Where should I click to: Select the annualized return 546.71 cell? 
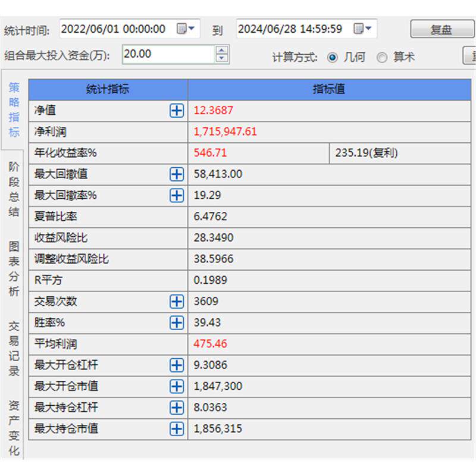click(x=259, y=153)
